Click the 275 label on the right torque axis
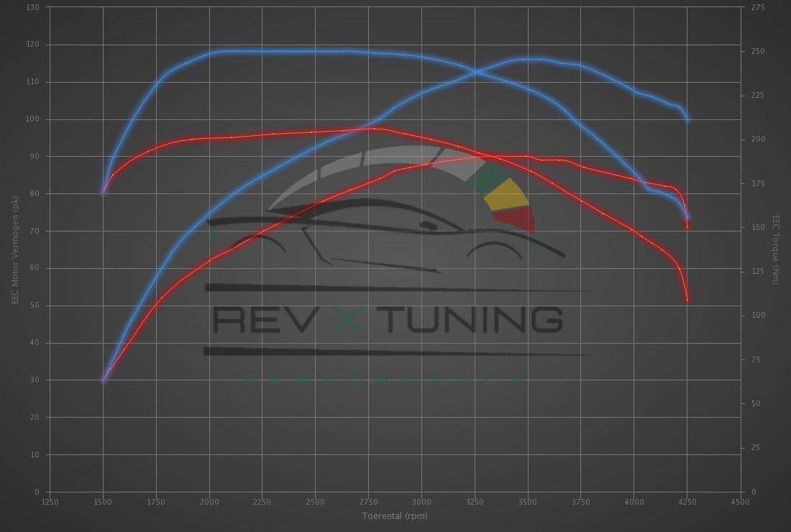 757,7
